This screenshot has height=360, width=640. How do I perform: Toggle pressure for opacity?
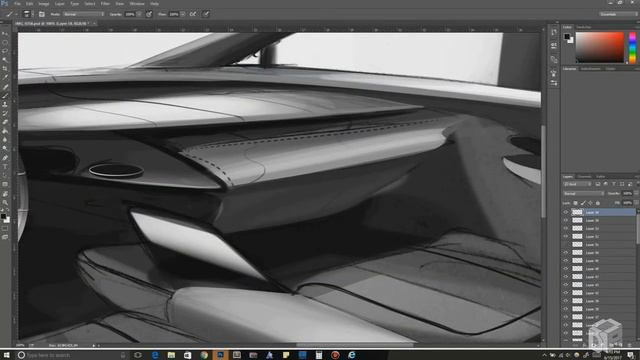(149, 14)
